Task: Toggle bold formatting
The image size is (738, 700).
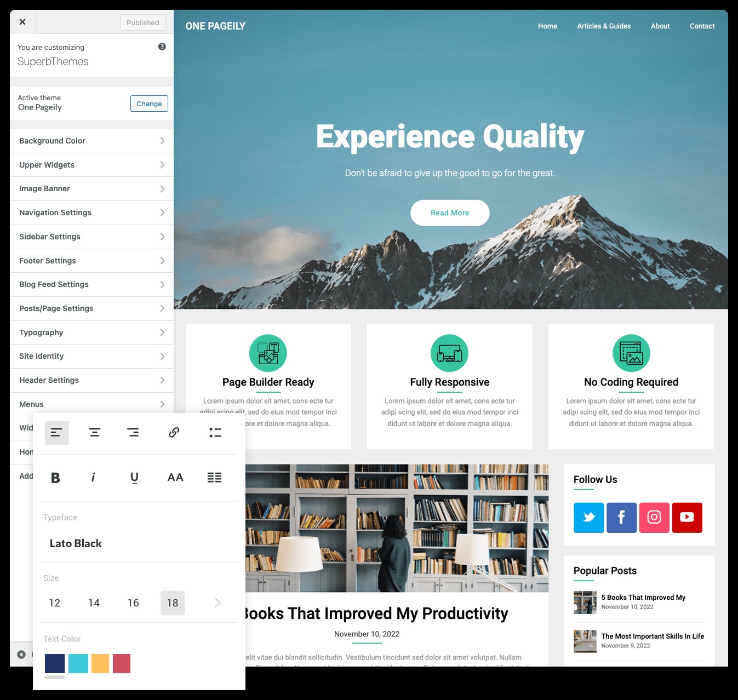Action: pos(55,478)
